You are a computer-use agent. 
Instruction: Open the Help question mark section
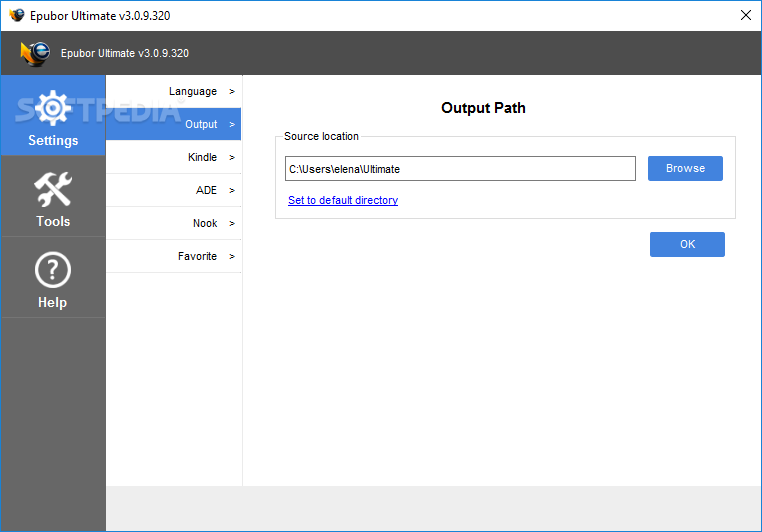(53, 278)
